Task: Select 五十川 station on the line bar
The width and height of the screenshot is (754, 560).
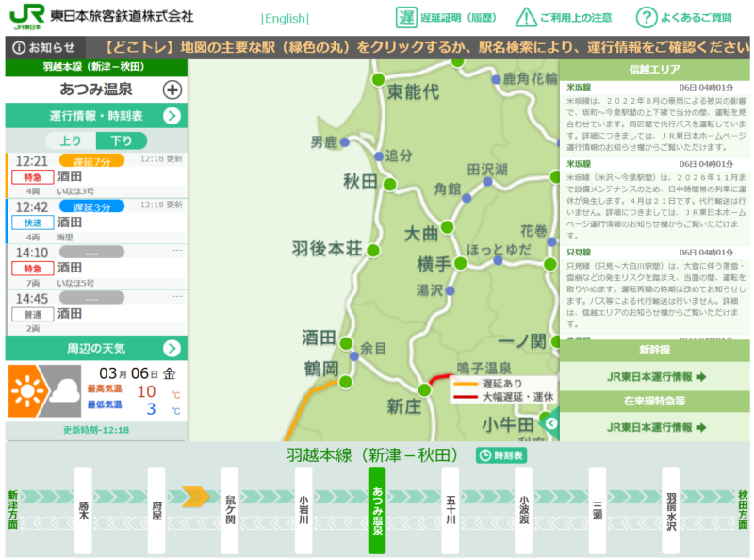Action: (x=451, y=510)
